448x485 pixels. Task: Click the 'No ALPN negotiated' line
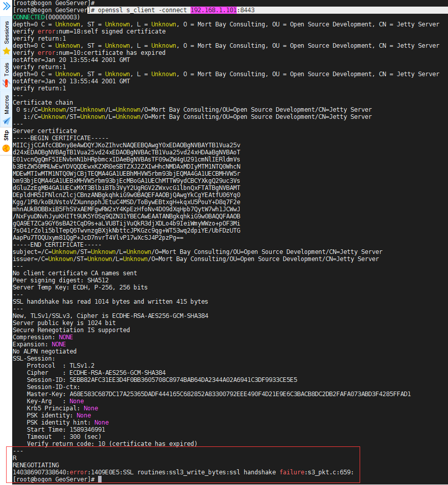click(x=45, y=351)
